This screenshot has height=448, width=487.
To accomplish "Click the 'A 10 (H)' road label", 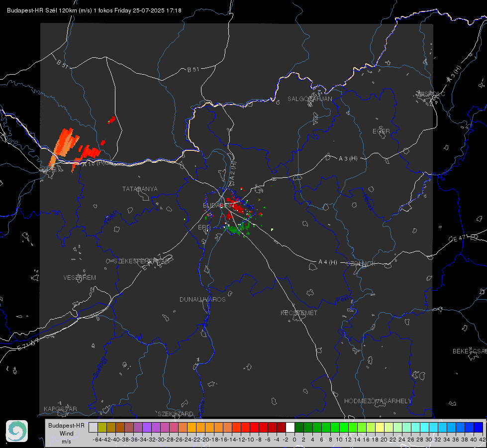I will point(94,163).
